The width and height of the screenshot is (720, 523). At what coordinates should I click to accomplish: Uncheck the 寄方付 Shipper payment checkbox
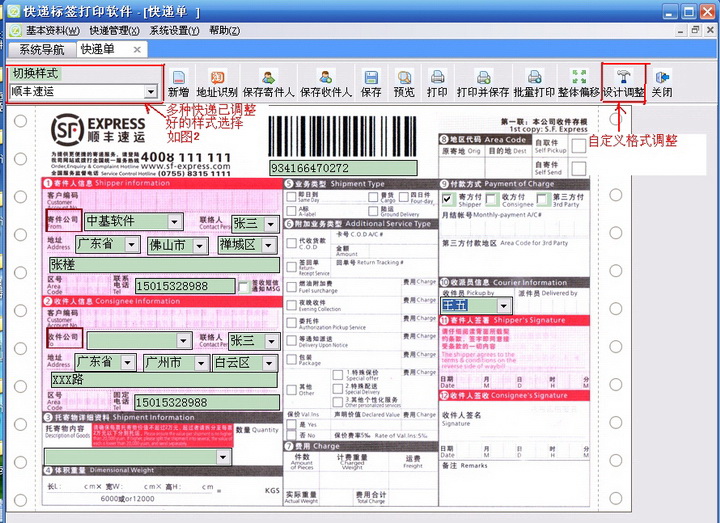click(x=447, y=199)
